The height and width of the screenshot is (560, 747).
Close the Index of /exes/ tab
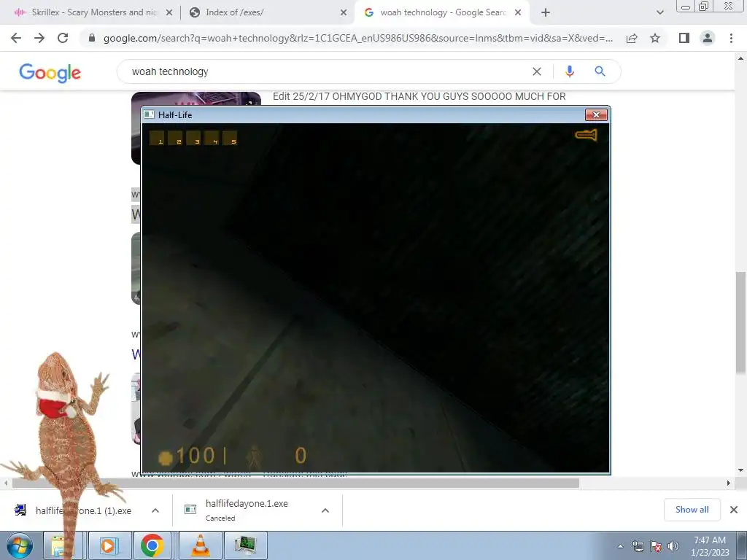[x=344, y=12]
